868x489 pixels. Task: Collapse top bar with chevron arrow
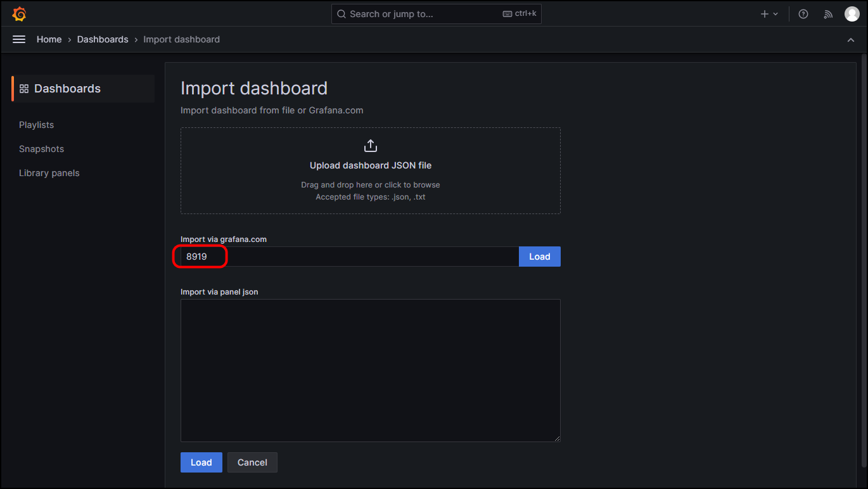(851, 40)
